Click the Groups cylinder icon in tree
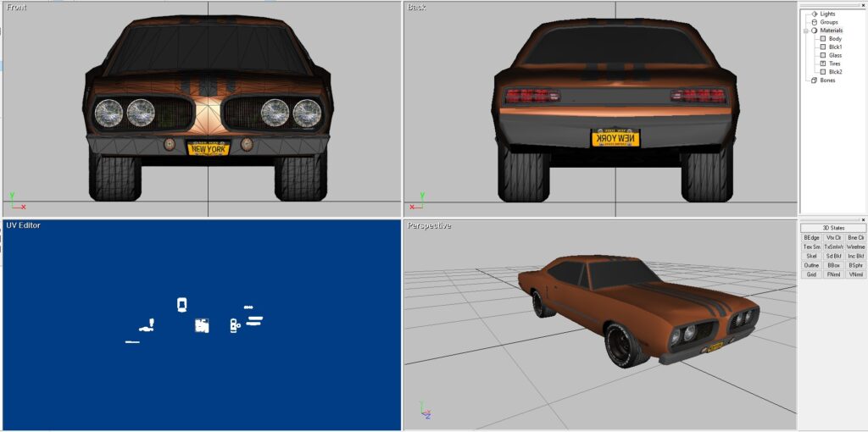The width and height of the screenshot is (868, 432). pyautogui.click(x=815, y=22)
